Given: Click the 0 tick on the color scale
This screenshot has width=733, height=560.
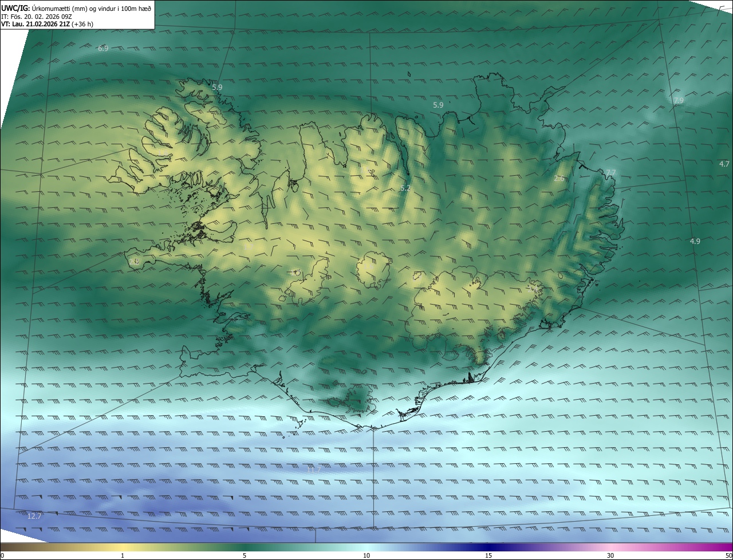Looking at the screenshot, I should pos(2,555).
